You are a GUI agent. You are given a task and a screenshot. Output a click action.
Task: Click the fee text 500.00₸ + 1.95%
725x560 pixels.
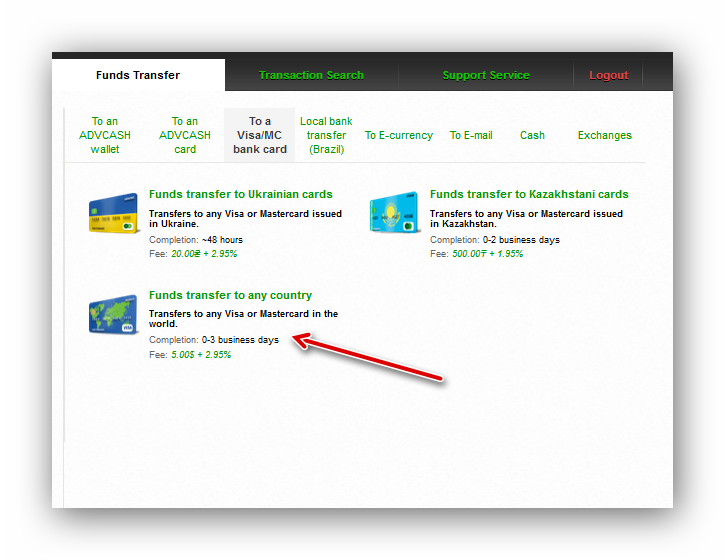click(x=487, y=254)
